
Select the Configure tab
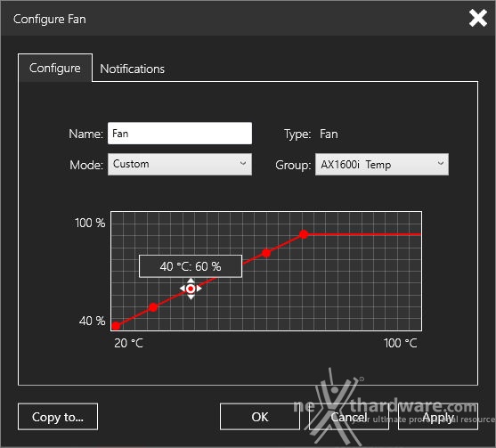(x=55, y=68)
